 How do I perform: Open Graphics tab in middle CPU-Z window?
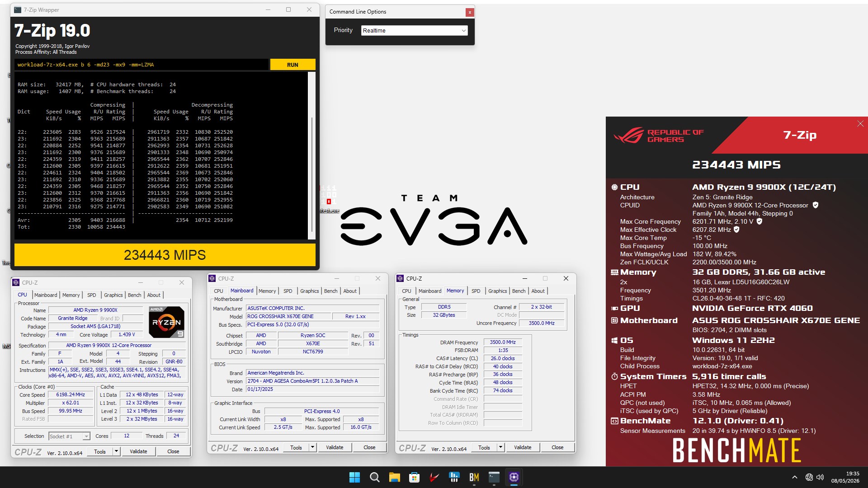click(309, 291)
